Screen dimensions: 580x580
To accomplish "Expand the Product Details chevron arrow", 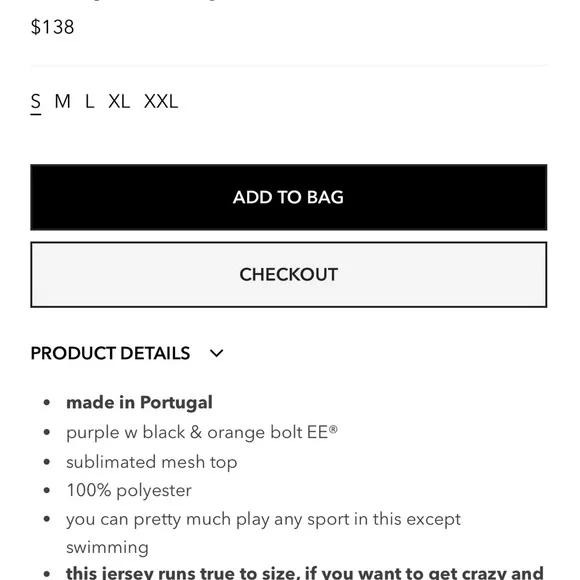I will (216, 353).
